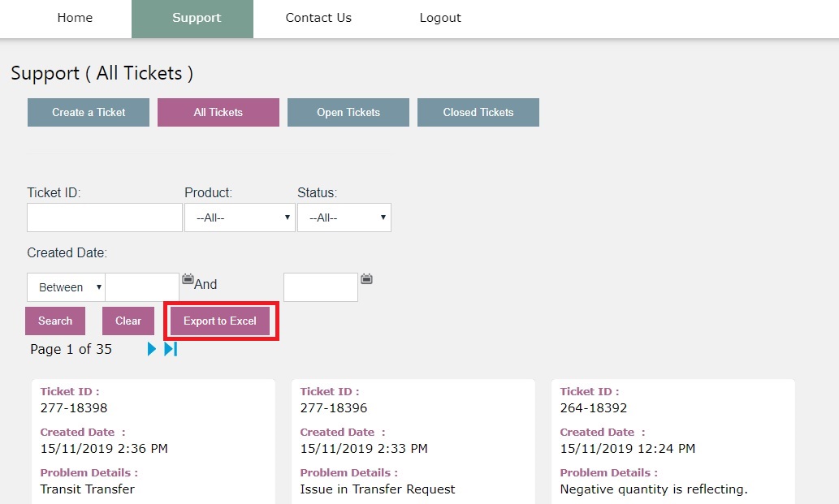Logout of the application
This screenshot has width=839, height=504.
pyautogui.click(x=439, y=17)
